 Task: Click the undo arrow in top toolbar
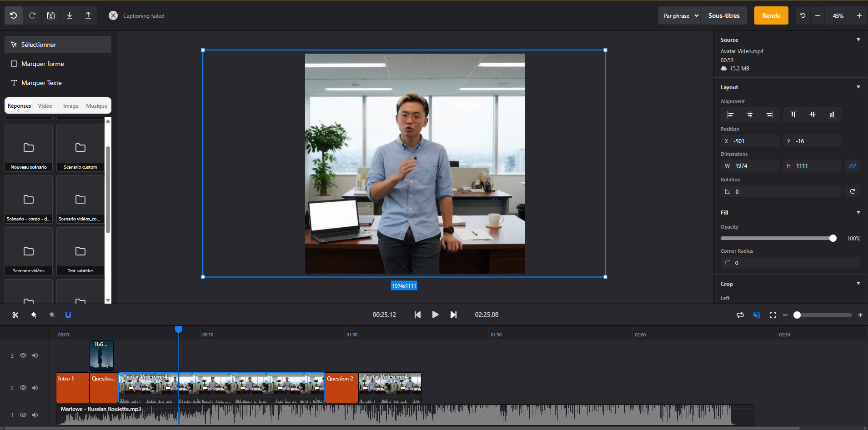coord(14,15)
